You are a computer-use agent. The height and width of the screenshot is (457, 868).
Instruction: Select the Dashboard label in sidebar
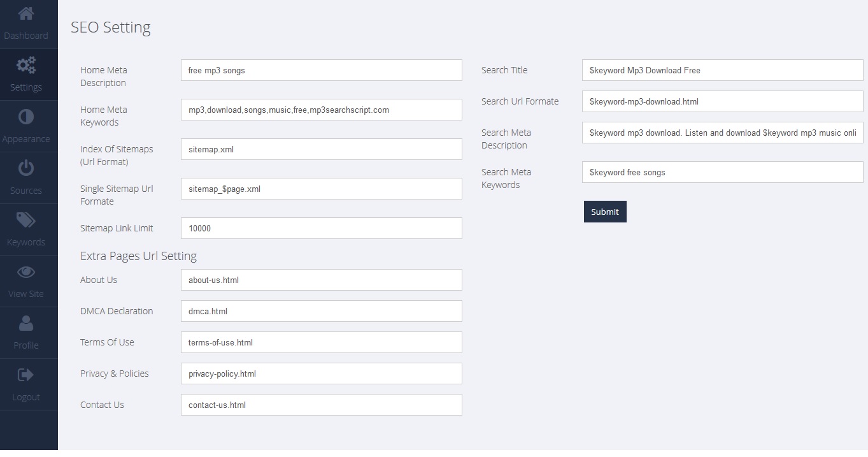click(x=26, y=36)
